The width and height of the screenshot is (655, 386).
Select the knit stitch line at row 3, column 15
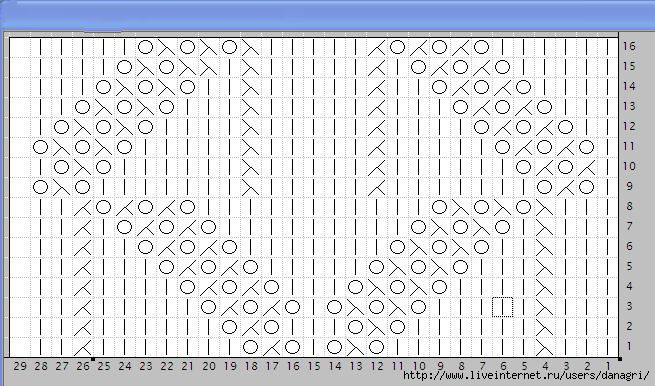pyautogui.click(x=313, y=307)
